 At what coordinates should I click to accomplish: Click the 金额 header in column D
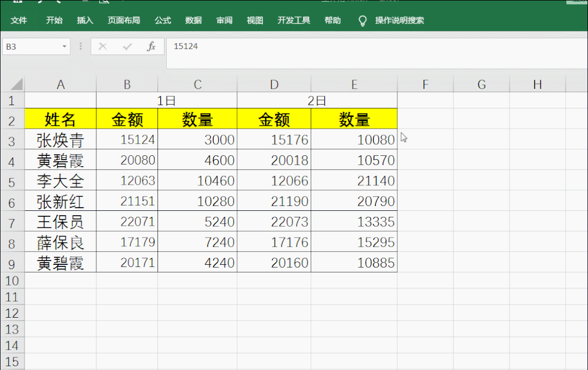tap(274, 119)
